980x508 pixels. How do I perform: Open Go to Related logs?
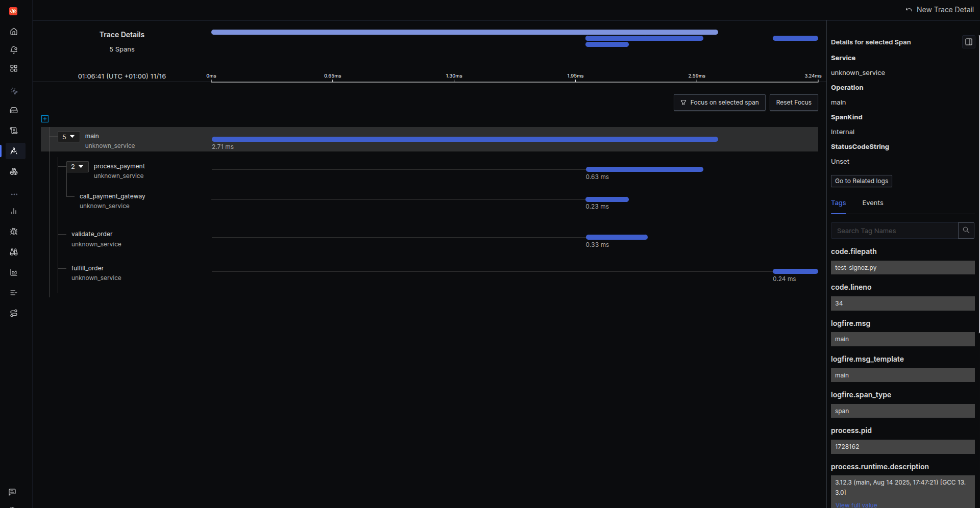pyautogui.click(x=861, y=181)
